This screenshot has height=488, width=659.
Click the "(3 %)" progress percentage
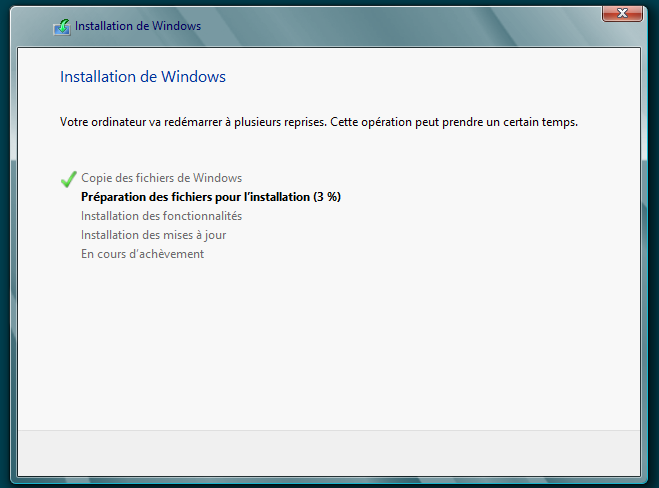pyautogui.click(x=327, y=197)
